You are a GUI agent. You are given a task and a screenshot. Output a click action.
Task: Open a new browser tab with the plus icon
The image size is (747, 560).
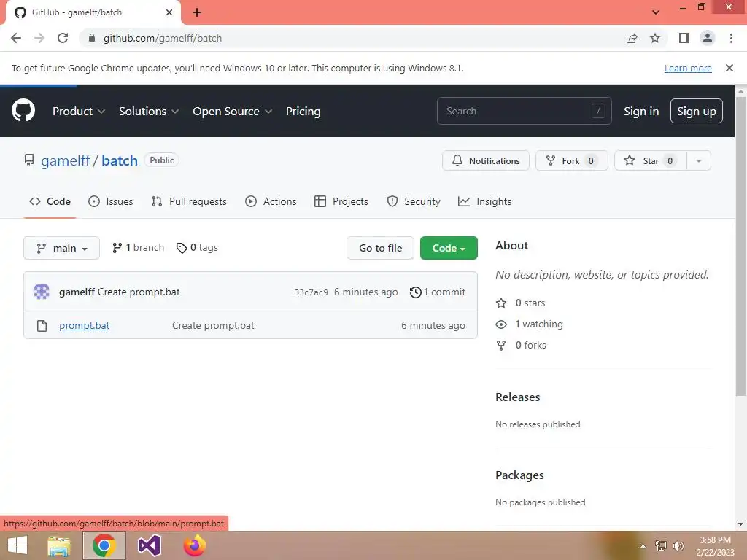197,12
